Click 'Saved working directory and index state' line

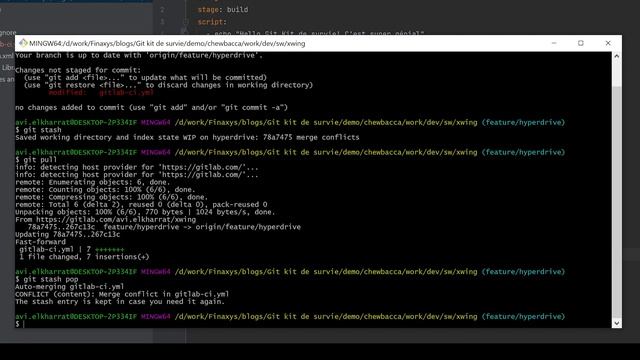point(187,137)
